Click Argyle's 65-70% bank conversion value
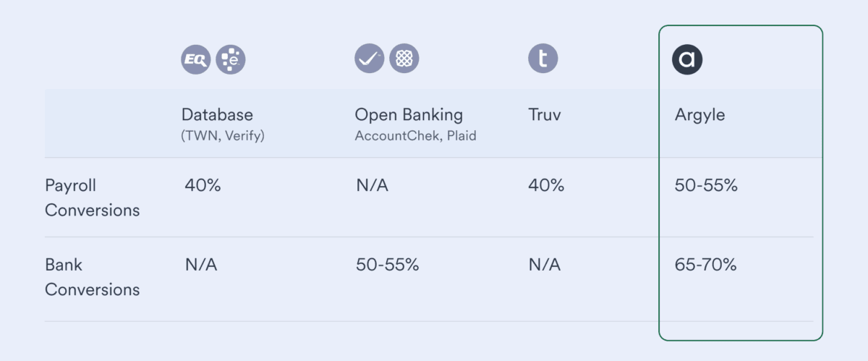This screenshot has width=868, height=361. [705, 265]
